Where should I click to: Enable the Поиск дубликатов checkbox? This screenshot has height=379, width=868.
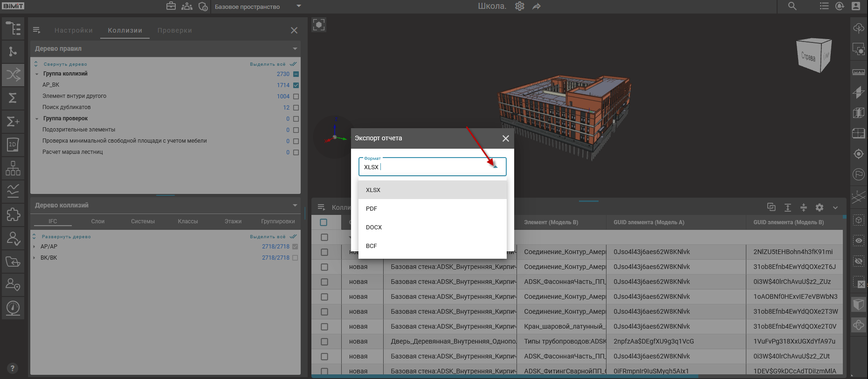tap(296, 108)
